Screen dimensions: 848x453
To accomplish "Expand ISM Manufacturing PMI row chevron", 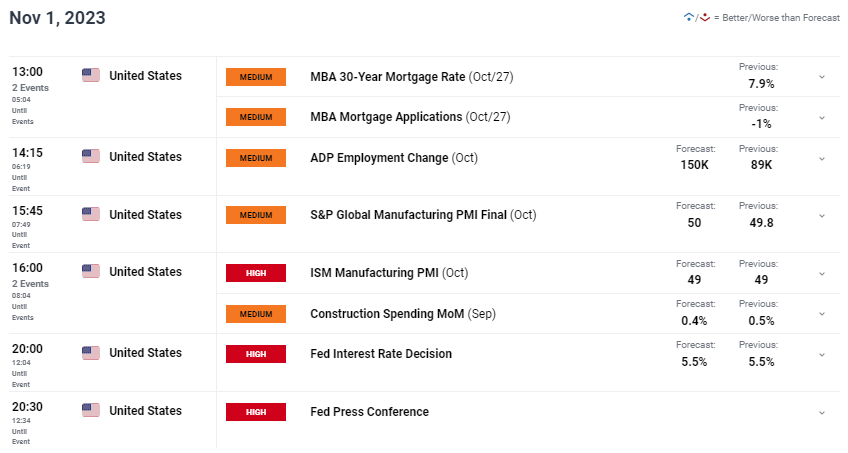I will click(822, 274).
